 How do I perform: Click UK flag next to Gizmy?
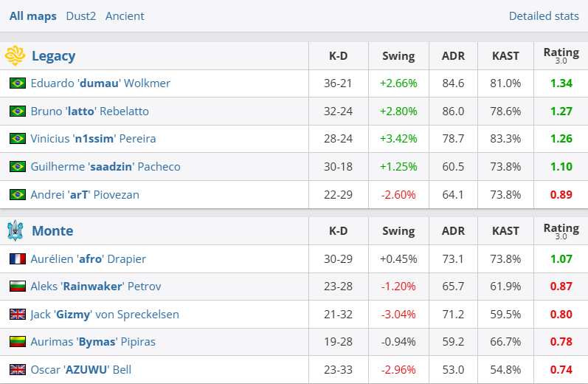coord(18,315)
